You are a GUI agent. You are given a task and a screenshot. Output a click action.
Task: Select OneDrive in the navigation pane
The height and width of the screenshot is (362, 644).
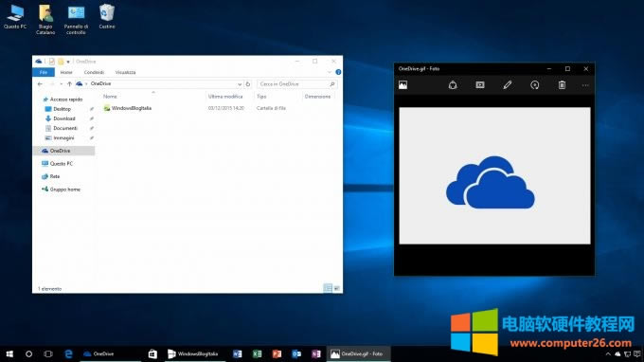tap(63, 151)
